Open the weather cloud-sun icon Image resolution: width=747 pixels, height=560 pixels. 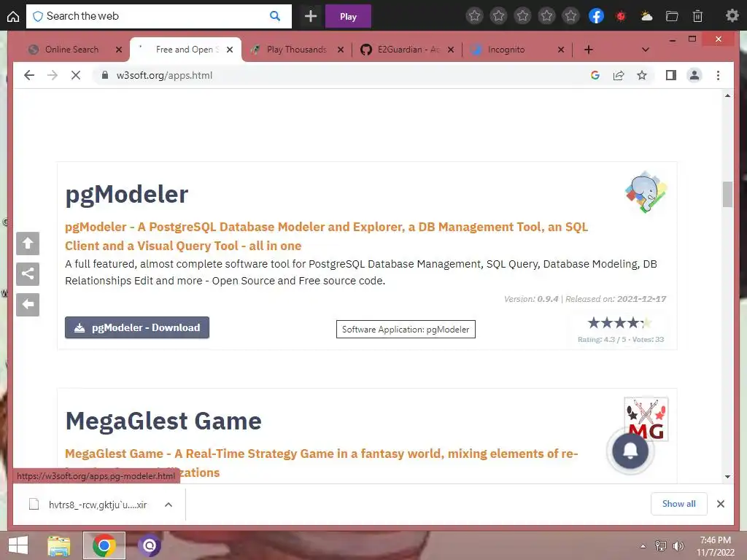[646, 16]
